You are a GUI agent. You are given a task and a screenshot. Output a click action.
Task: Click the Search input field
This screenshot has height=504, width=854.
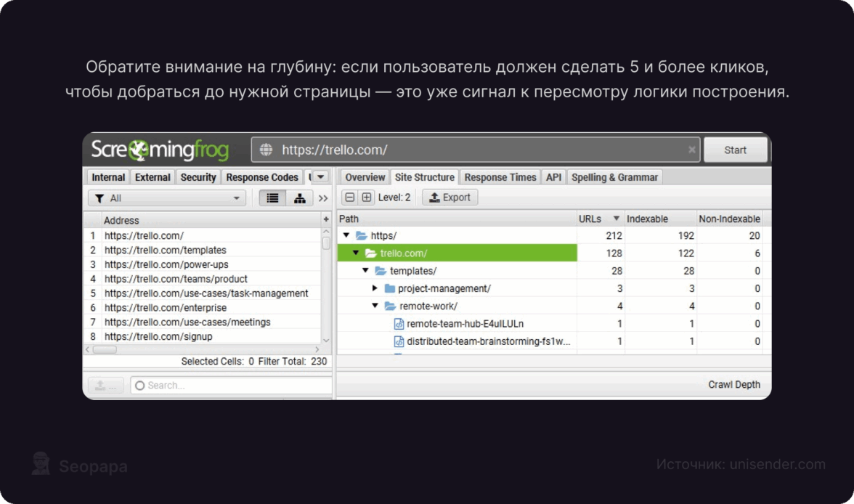click(x=230, y=386)
